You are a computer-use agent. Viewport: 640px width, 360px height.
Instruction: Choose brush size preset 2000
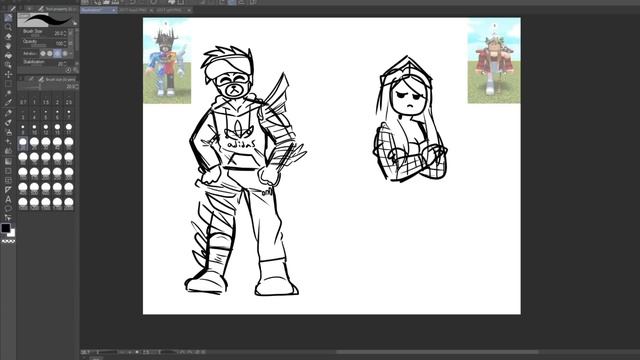pos(69,203)
